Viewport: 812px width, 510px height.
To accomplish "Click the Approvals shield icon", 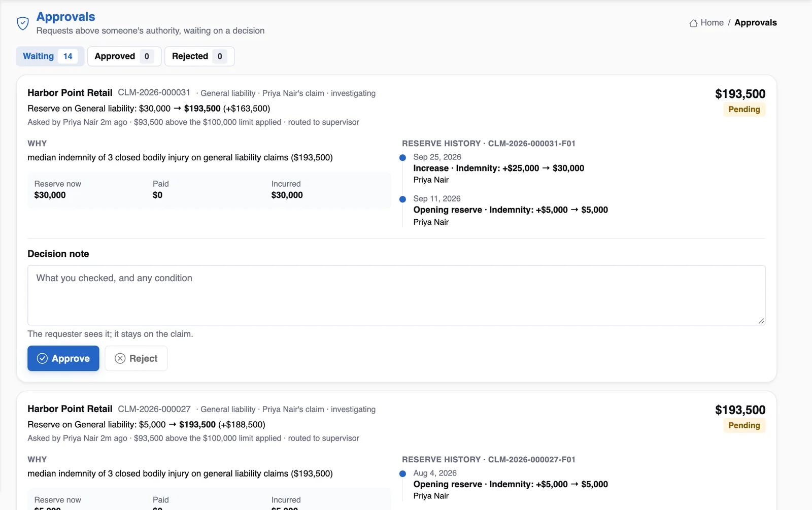I will [23, 23].
